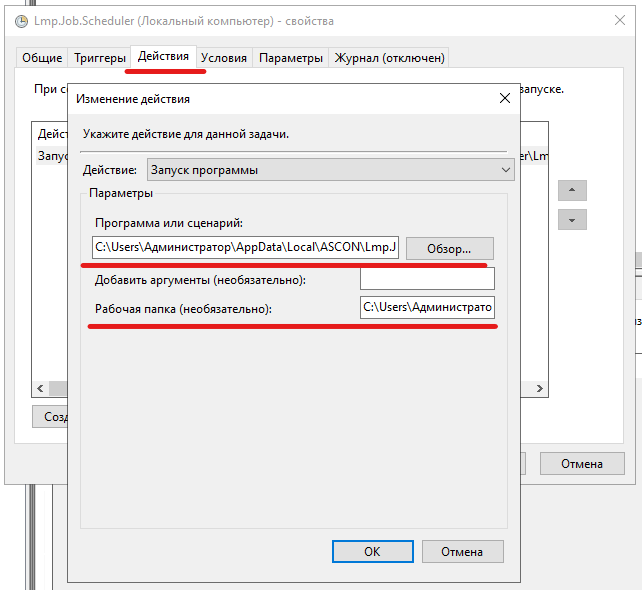Click the Параметры group label
Screen dimensions: 642x590
point(121,193)
